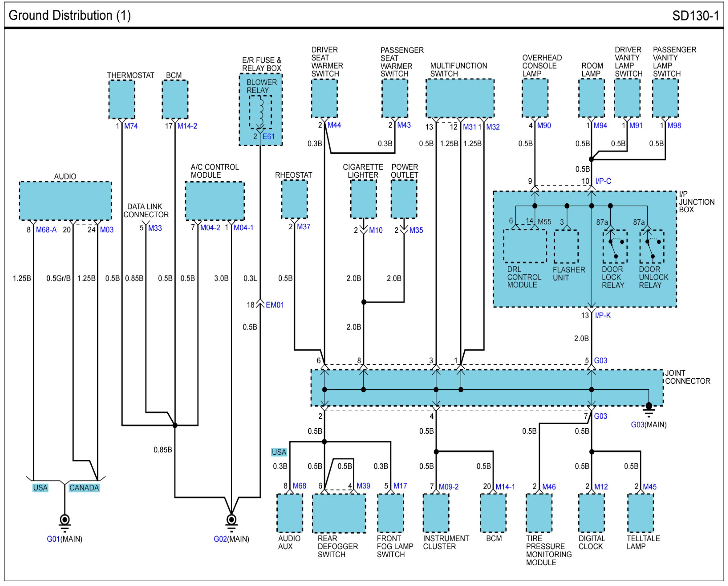Open the M14-2 BCM connector link
This screenshot has width=728, height=586.
pos(187,126)
